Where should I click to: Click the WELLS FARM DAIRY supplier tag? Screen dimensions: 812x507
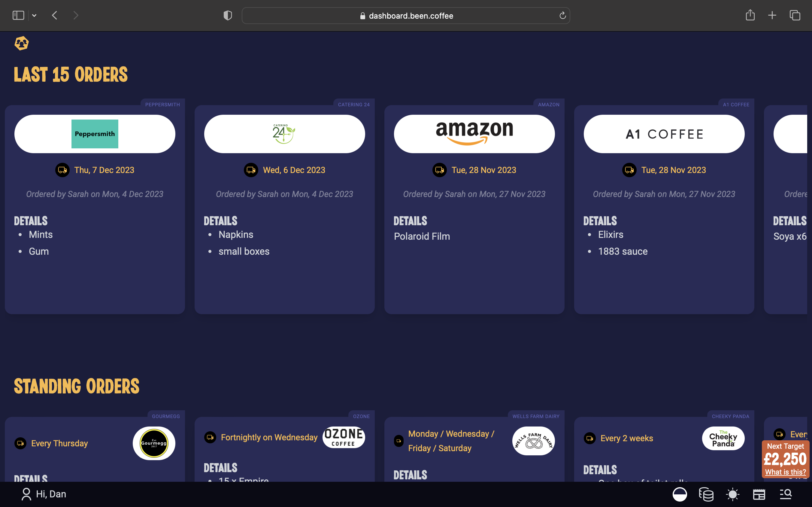[x=536, y=417]
